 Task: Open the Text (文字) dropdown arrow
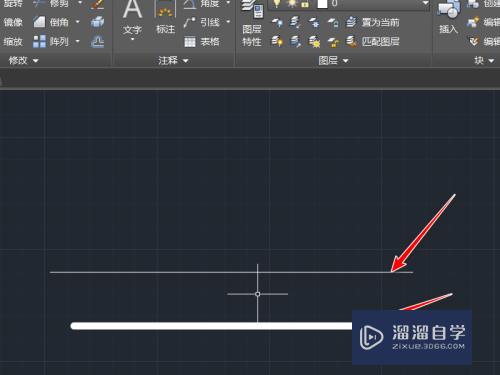[132, 40]
